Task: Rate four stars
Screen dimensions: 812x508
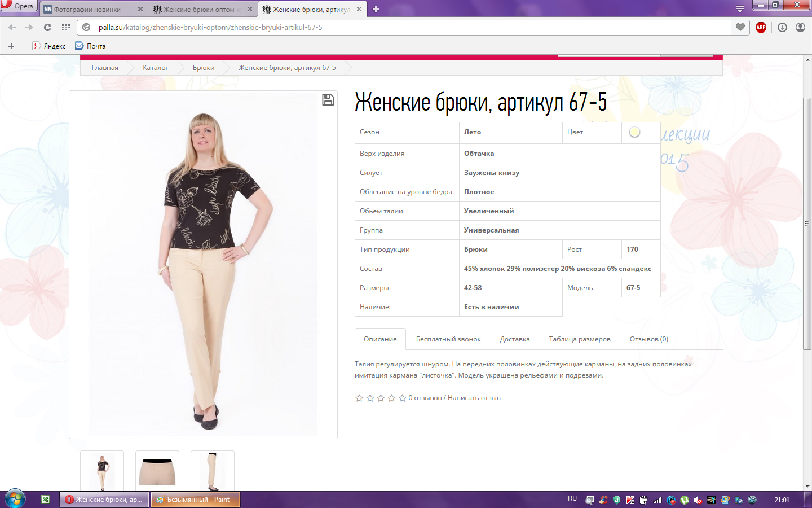Action: (x=391, y=398)
